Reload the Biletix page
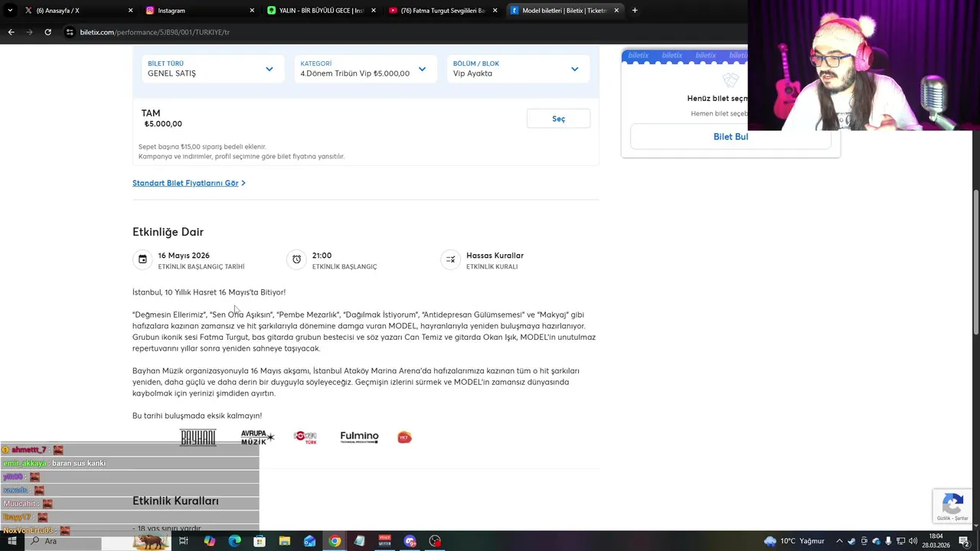Image resolution: width=980 pixels, height=551 pixels. [47, 32]
